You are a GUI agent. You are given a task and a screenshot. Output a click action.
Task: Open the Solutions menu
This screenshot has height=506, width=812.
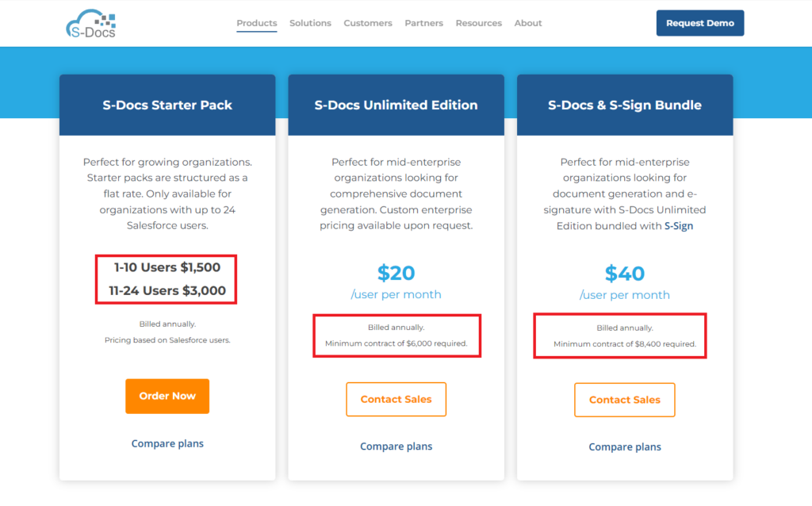tap(310, 23)
